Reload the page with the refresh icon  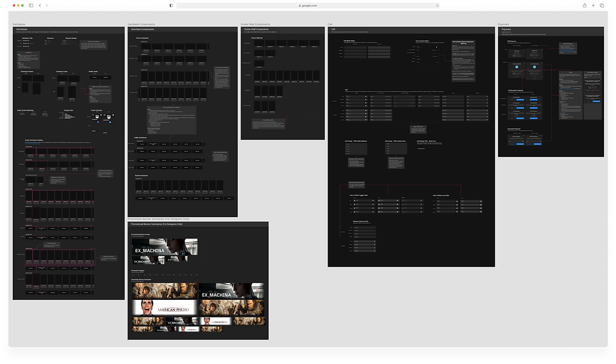click(x=437, y=6)
